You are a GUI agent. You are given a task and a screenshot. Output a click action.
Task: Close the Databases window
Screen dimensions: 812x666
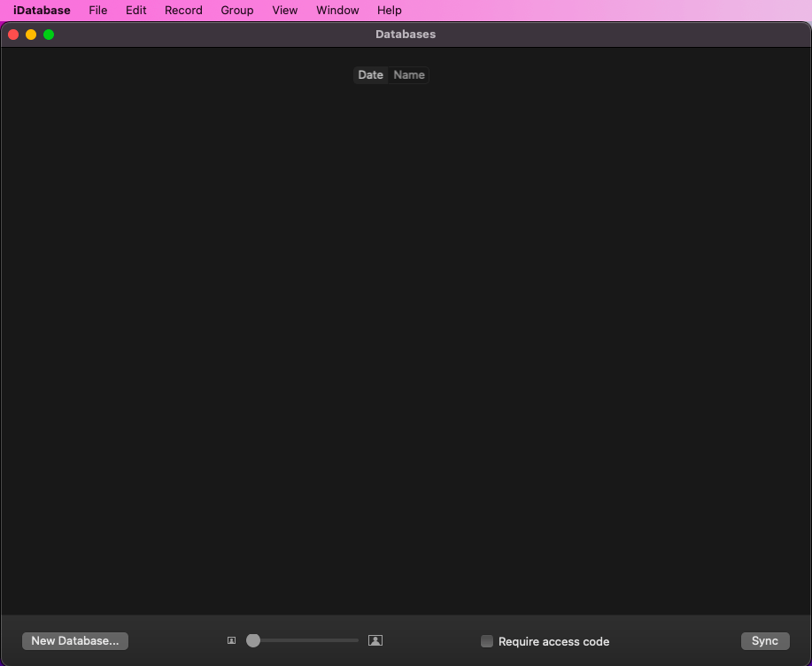coord(13,35)
